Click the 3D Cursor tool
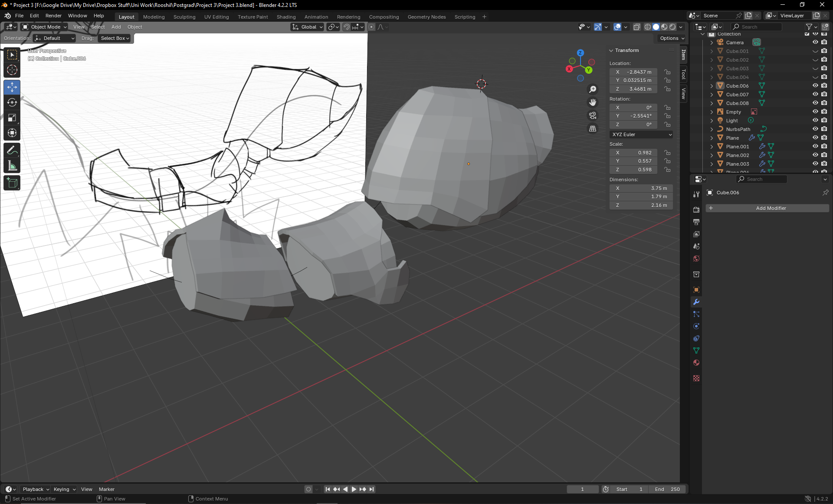The height and width of the screenshot is (504, 833). coord(12,70)
